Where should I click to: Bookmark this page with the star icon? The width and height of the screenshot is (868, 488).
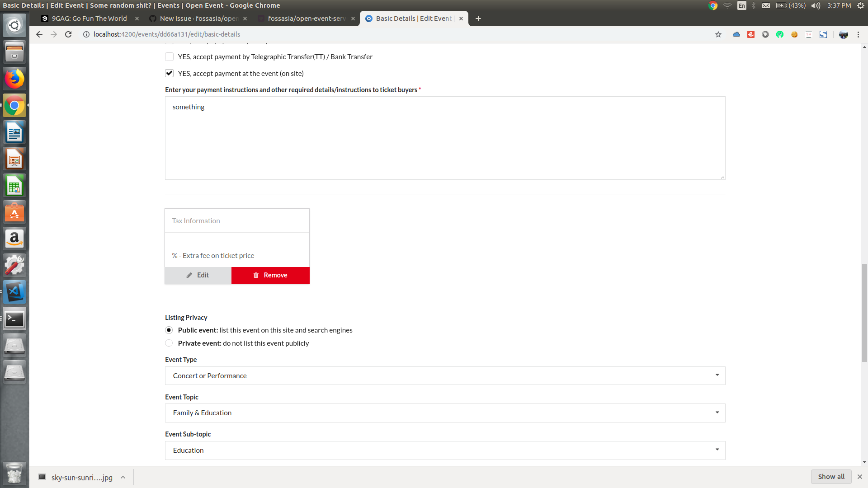(718, 34)
